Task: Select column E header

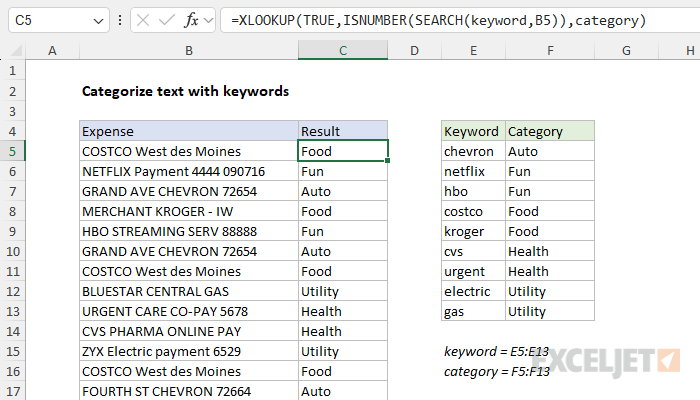Action: (x=473, y=50)
